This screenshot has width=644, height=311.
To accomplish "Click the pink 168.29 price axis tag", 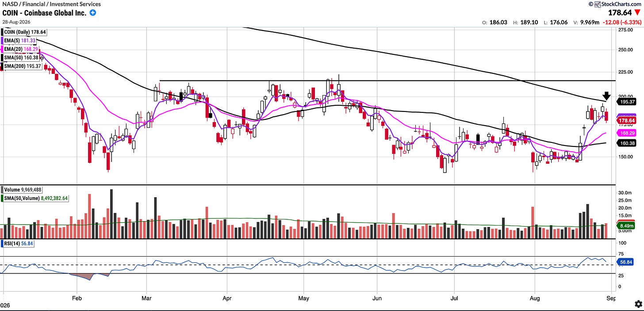I will [x=626, y=133].
